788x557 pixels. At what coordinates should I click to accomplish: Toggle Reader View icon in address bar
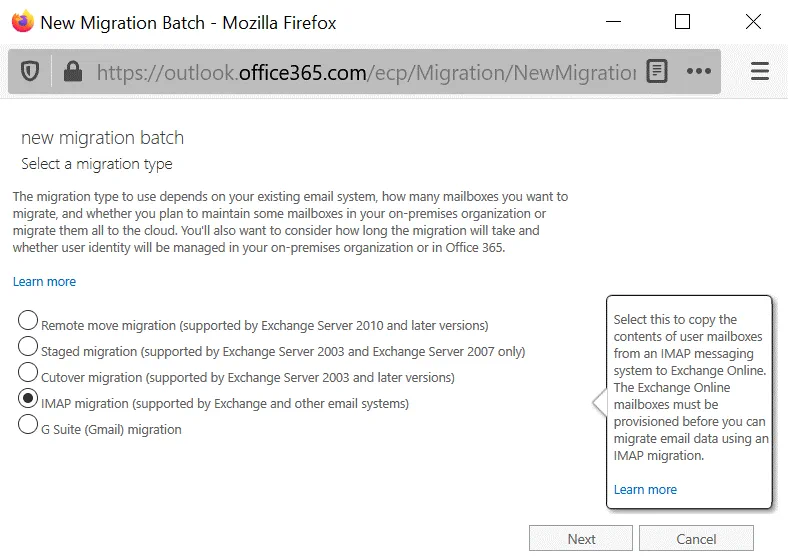coord(656,72)
